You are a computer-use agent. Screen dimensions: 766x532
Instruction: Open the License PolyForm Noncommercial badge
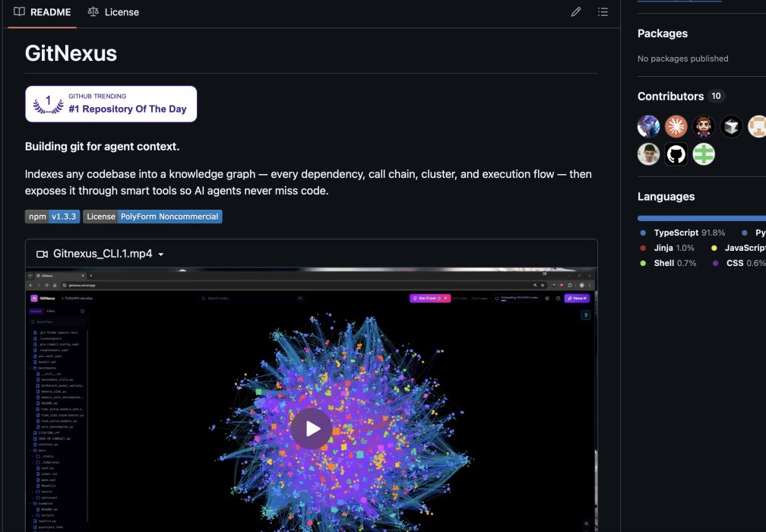click(153, 217)
